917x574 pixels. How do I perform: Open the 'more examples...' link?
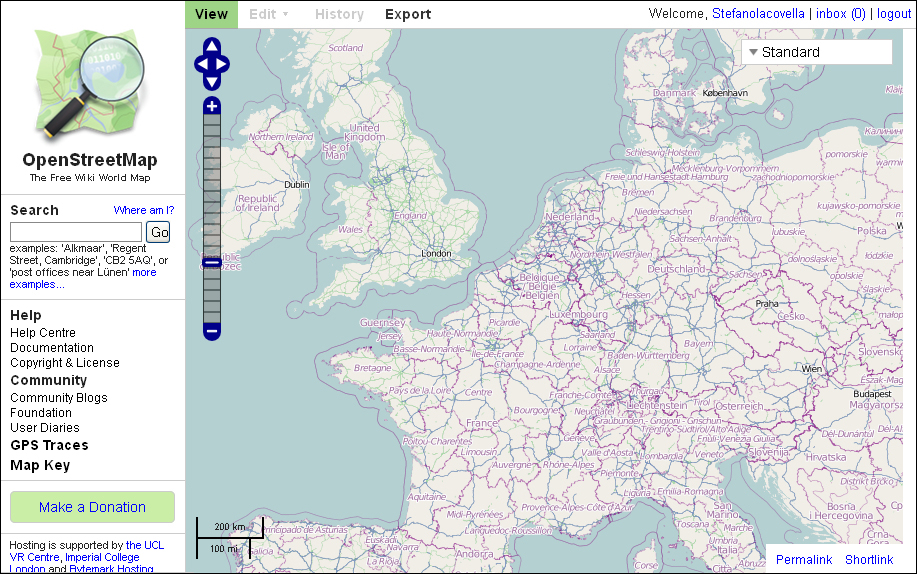(37, 284)
